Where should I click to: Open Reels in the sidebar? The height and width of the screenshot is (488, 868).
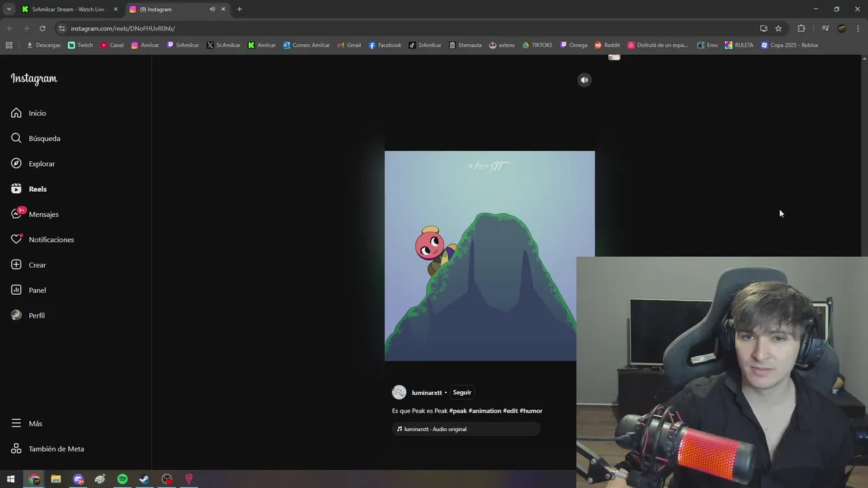click(29, 189)
